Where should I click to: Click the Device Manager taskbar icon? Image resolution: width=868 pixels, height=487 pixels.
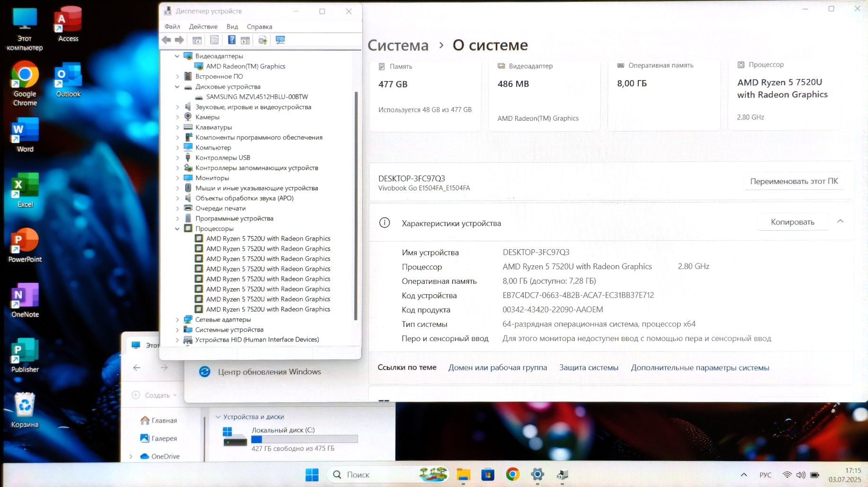562,475
